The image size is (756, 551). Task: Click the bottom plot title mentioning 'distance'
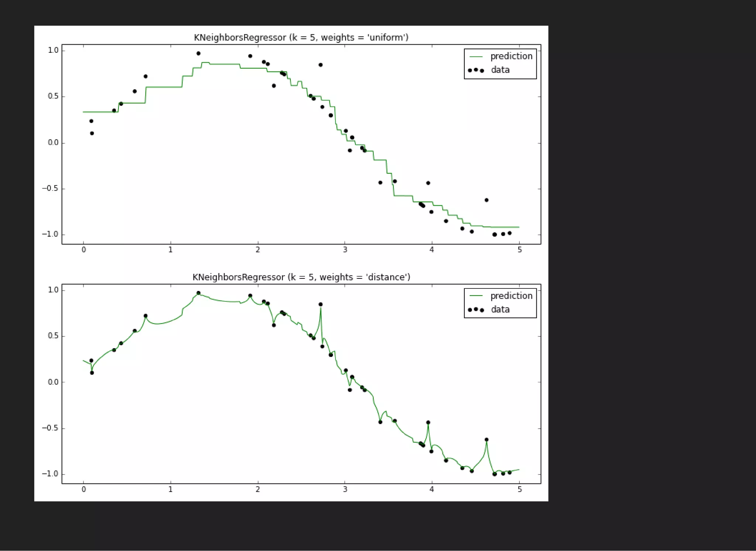pos(301,277)
